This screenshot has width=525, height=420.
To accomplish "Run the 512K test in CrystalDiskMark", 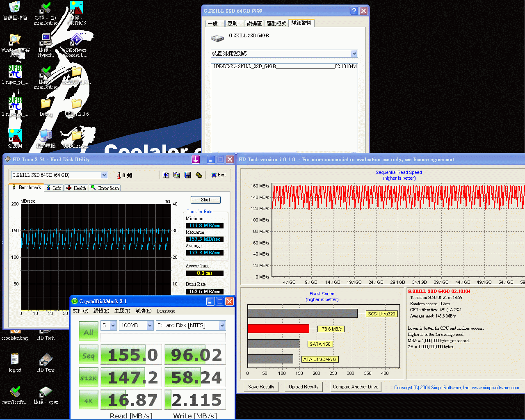I will pyautogui.click(x=89, y=378).
